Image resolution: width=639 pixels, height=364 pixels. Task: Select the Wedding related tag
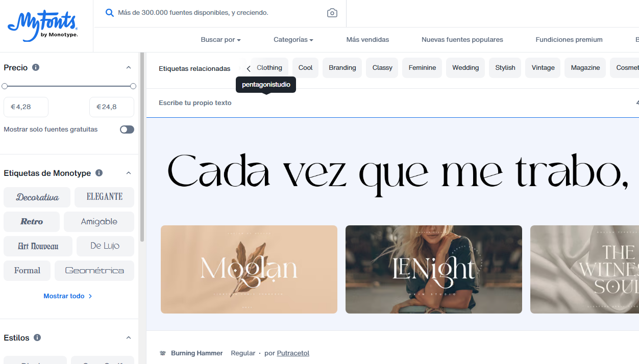tap(465, 68)
